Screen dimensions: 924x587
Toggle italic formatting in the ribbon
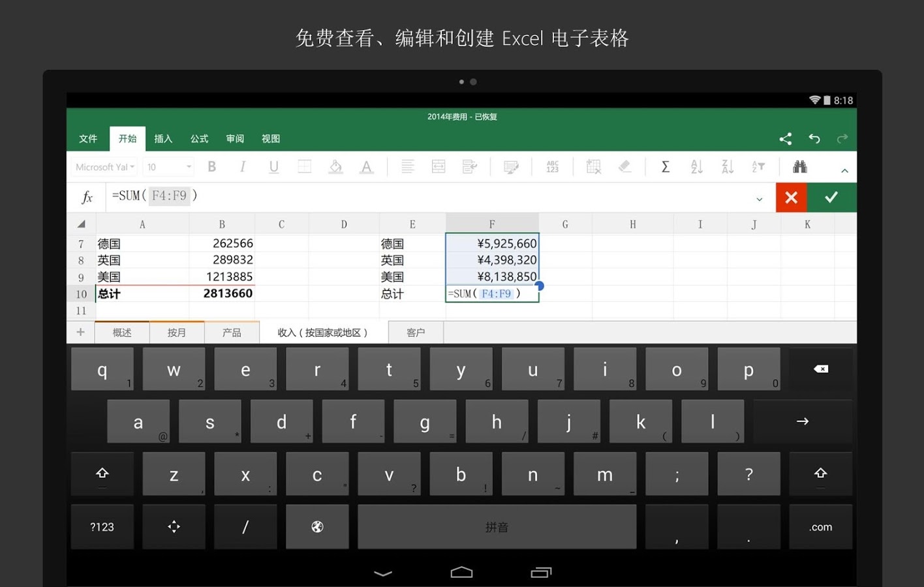[243, 167]
